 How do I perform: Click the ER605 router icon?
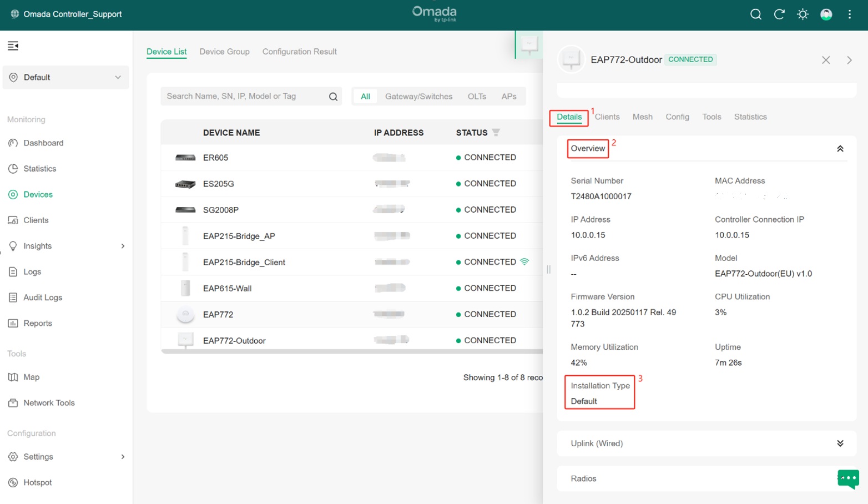pos(185,158)
